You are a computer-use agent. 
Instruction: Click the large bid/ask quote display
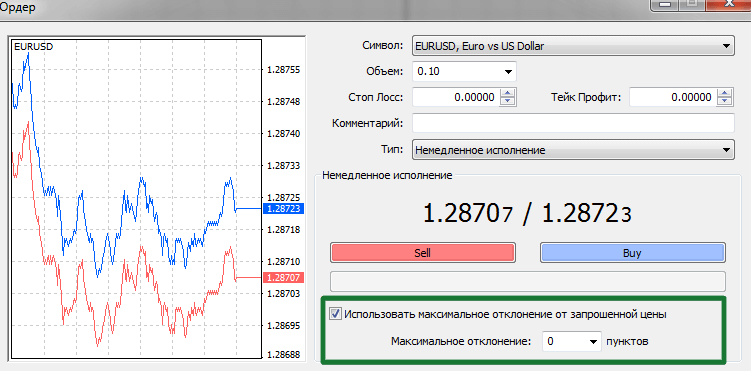[527, 215]
